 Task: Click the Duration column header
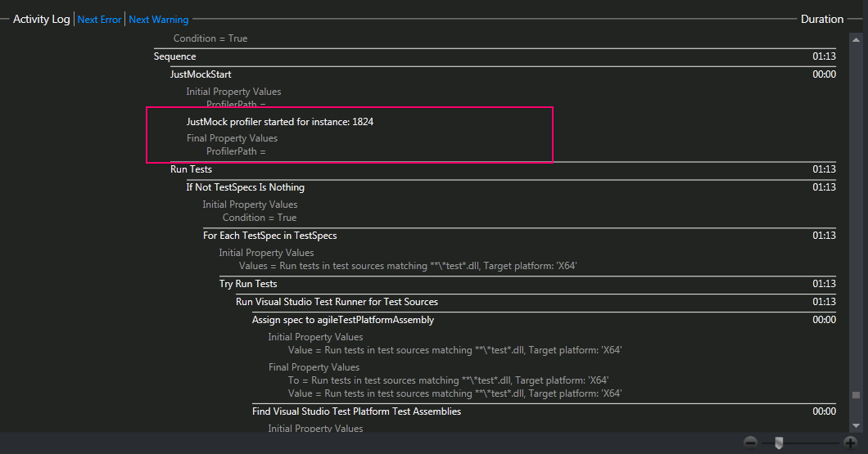[x=821, y=19]
